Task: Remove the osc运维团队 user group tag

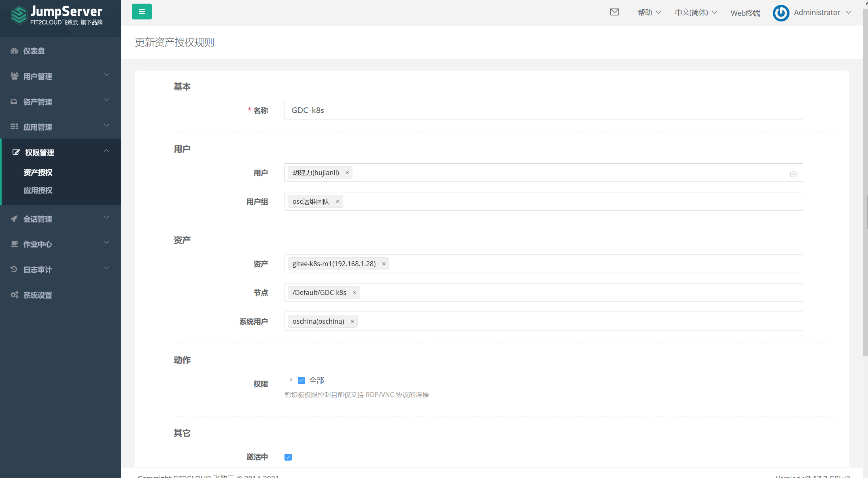Action: pos(337,201)
